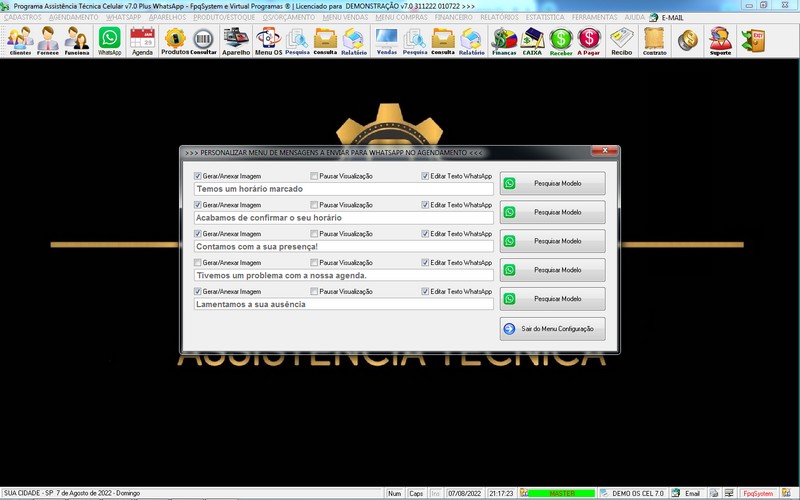The image size is (800, 500).
Task: Uncheck Editar Texto WhatsApp for 'Acabamos de confirmar'
Action: pyautogui.click(x=425, y=205)
